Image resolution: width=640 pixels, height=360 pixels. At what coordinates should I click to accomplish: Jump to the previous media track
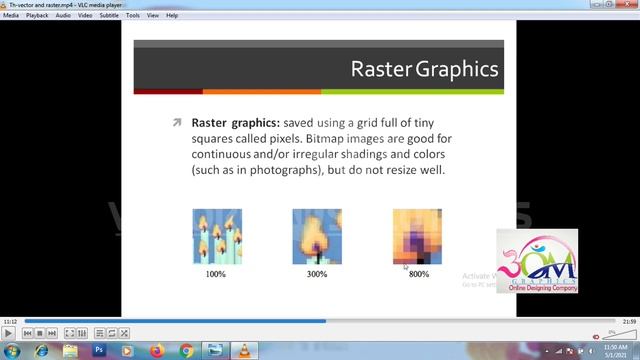[27, 333]
